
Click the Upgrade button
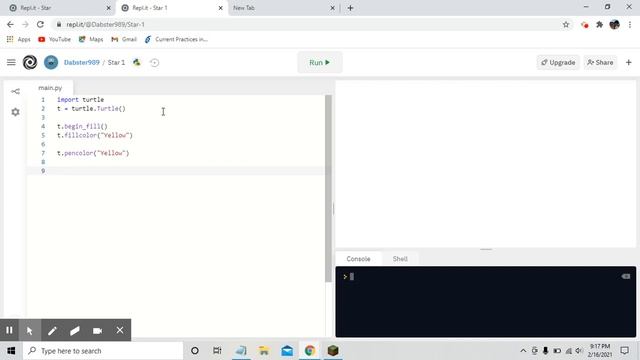click(558, 62)
